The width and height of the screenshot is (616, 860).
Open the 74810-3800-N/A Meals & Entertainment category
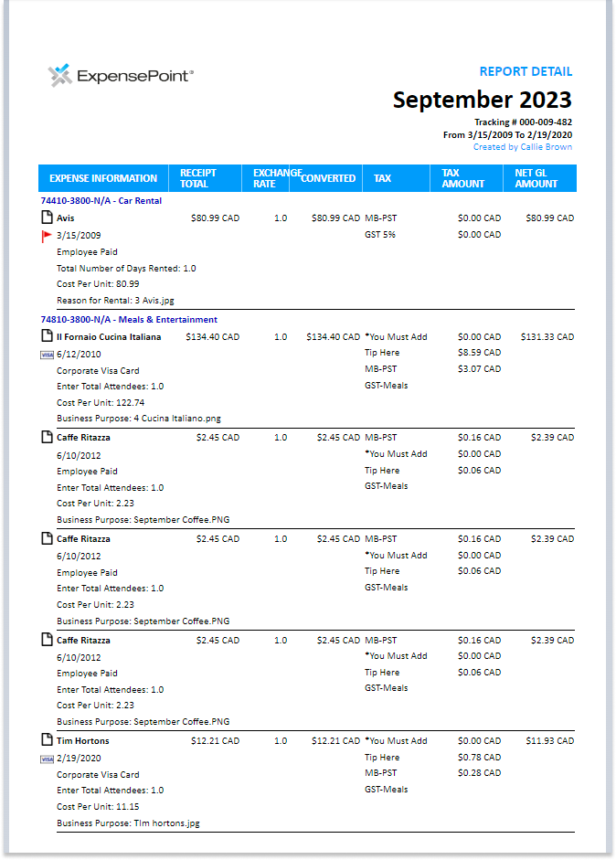pyautogui.click(x=129, y=320)
